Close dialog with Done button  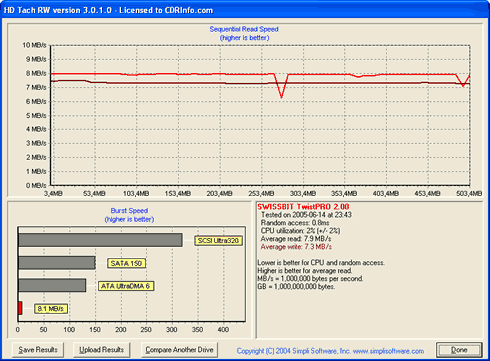(x=459, y=350)
